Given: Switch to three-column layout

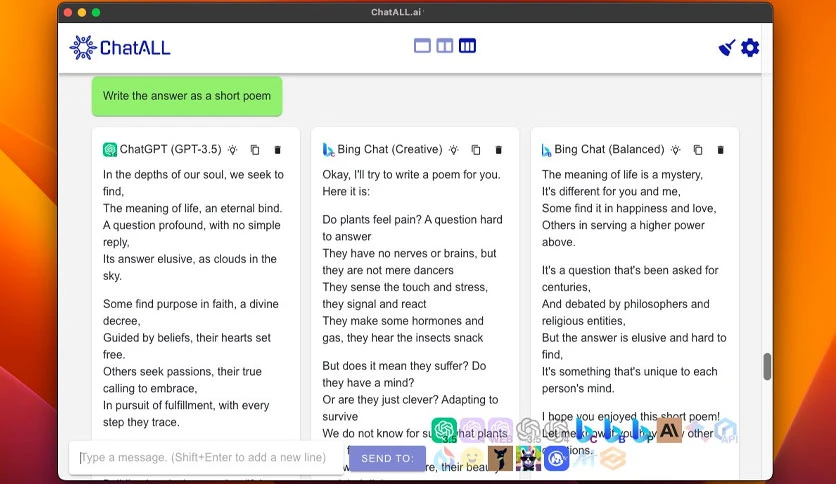Looking at the screenshot, I should tap(468, 46).
